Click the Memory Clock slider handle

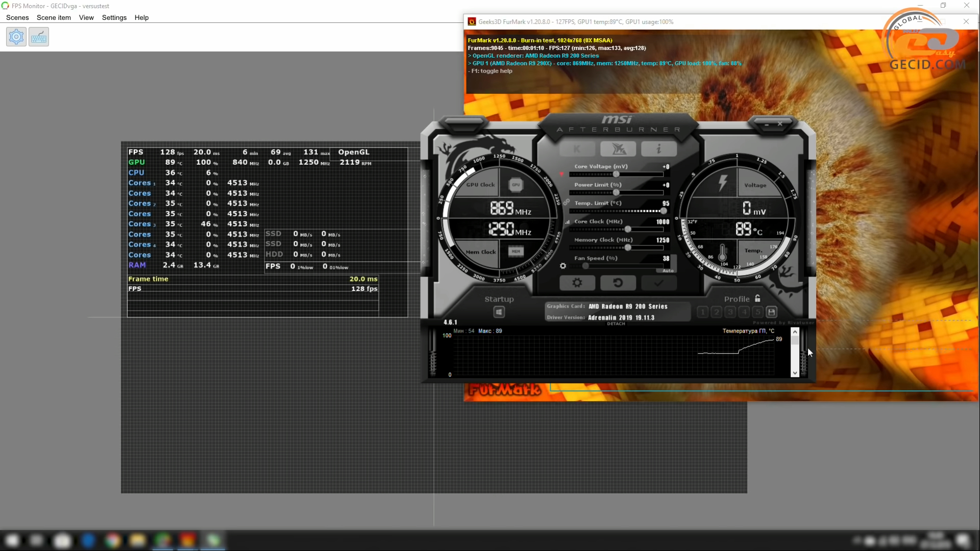pyautogui.click(x=628, y=247)
